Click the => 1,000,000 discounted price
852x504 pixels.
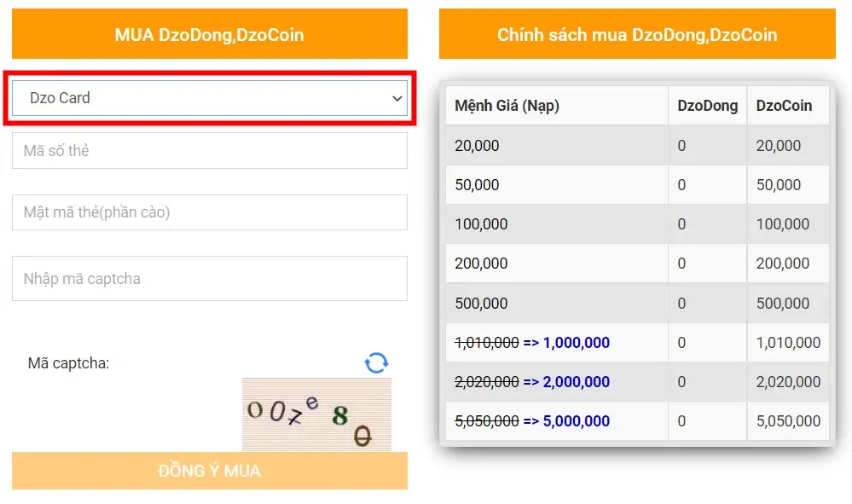[566, 343]
